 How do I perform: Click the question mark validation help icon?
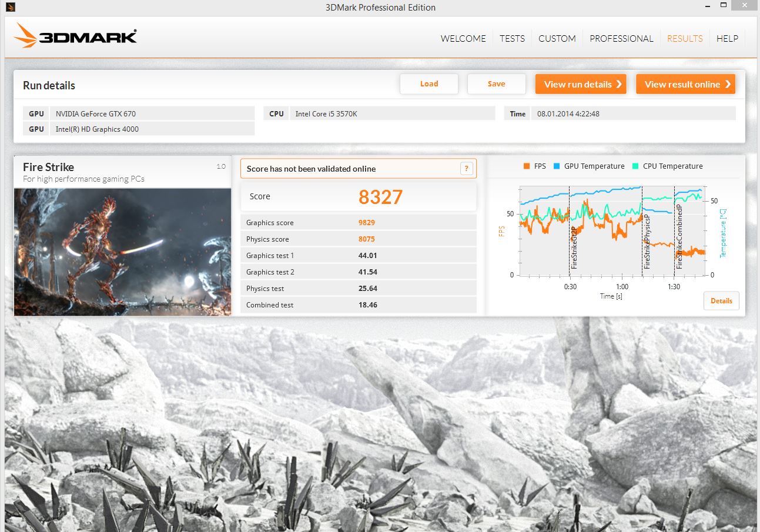pyautogui.click(x=466, y=169)
